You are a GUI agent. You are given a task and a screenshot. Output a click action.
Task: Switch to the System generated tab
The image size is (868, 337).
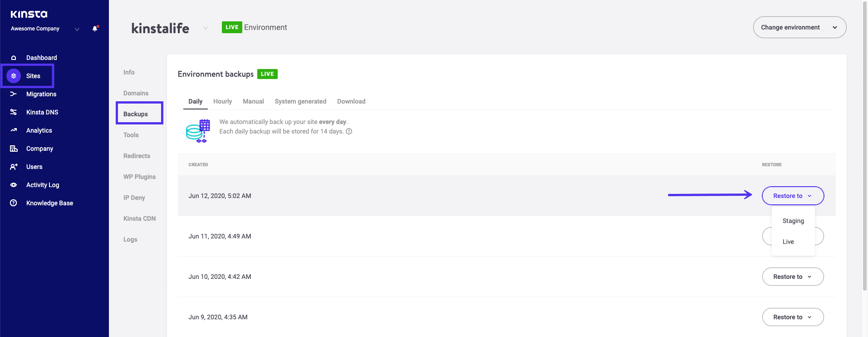300,101
